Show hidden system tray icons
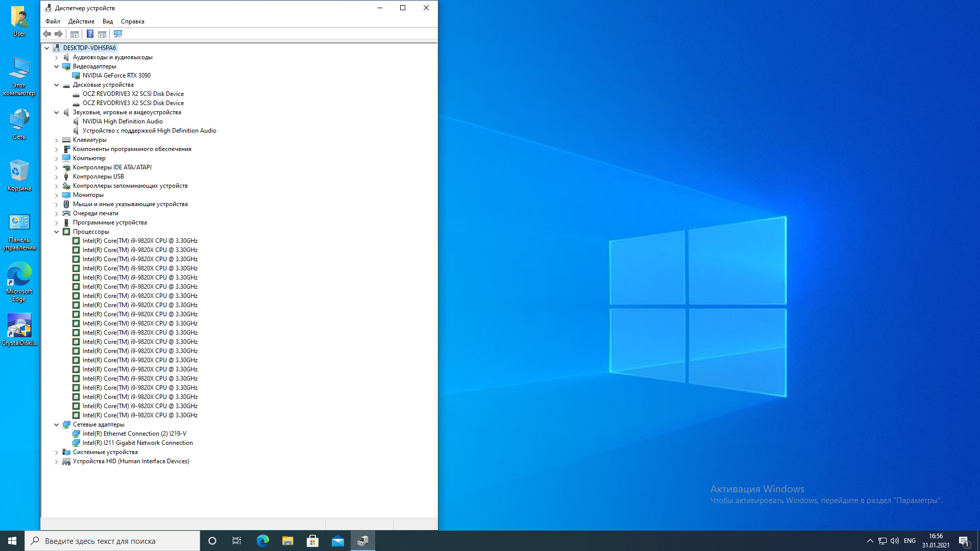This screenshot has width=980, height=551. 870,541
